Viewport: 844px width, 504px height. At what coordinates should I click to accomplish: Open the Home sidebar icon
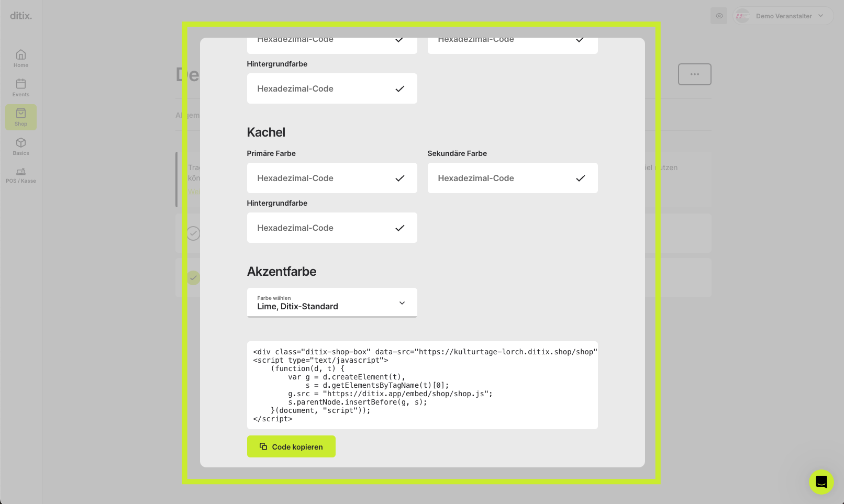[x=21, y=58]
